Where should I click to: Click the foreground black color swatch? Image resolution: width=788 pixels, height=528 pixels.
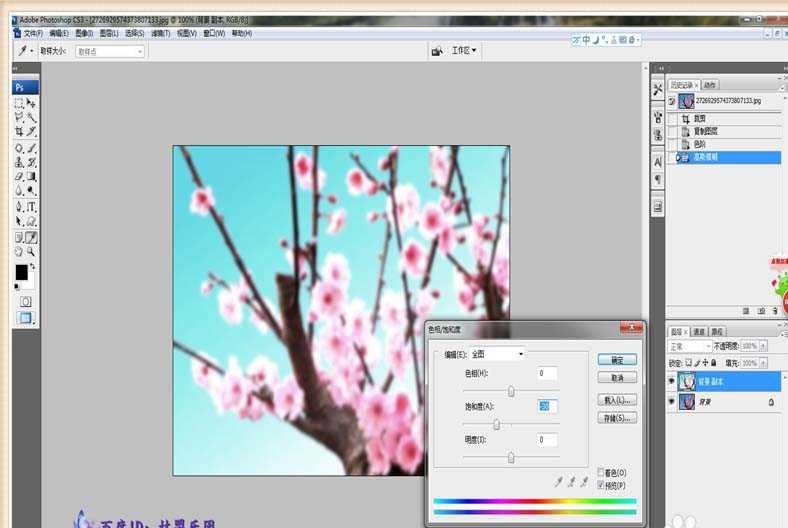[x=21, y=272]
